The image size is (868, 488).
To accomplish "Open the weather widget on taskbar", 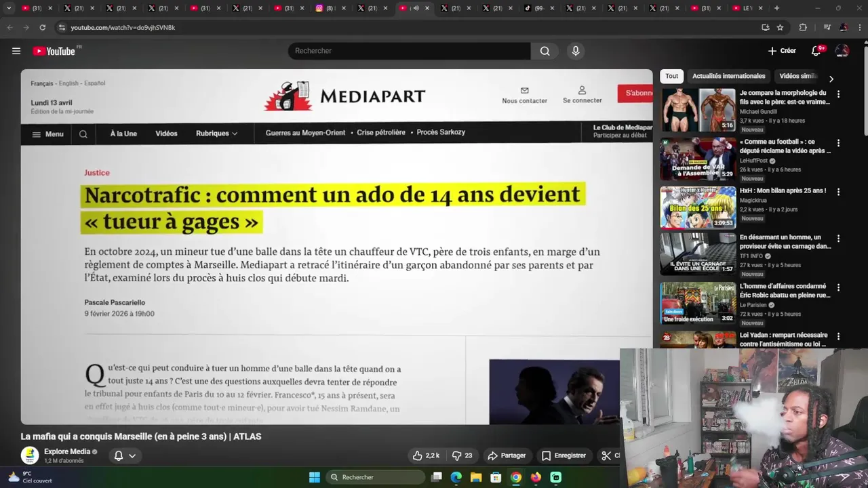I will pyautogui.click(x=30, y=477).
